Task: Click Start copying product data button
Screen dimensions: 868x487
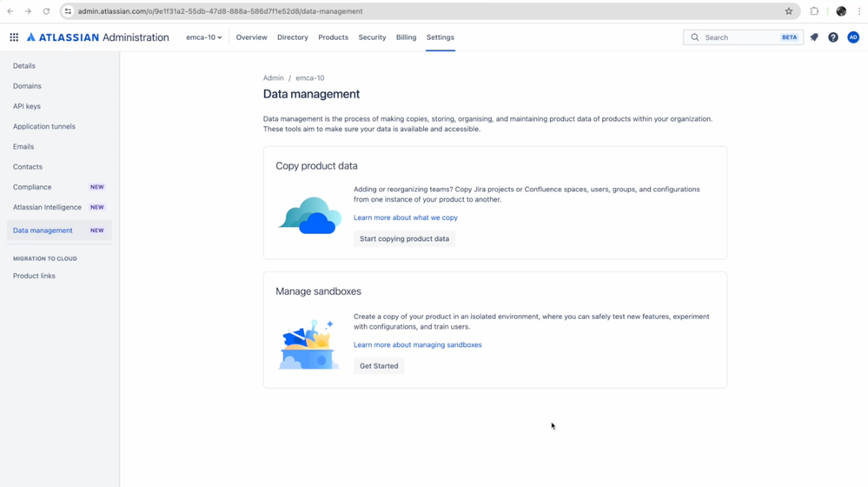Action: tap(405, 239)
